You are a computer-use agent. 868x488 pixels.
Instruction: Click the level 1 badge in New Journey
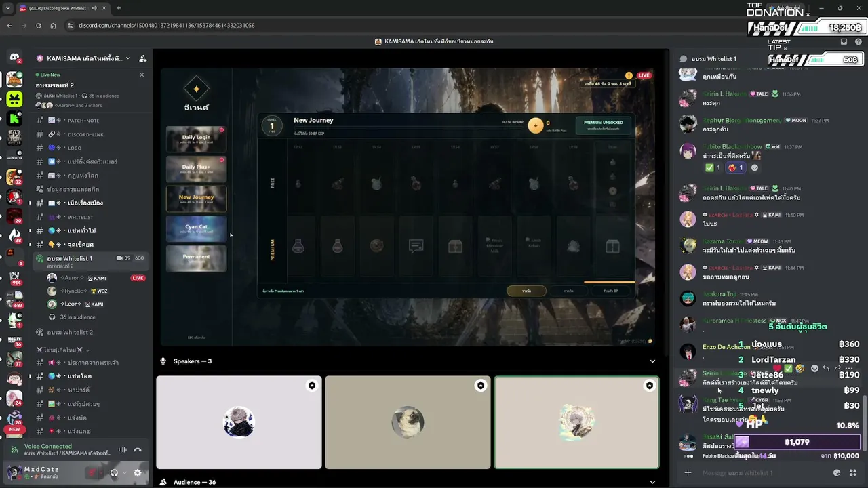click(x=272, y=125)
